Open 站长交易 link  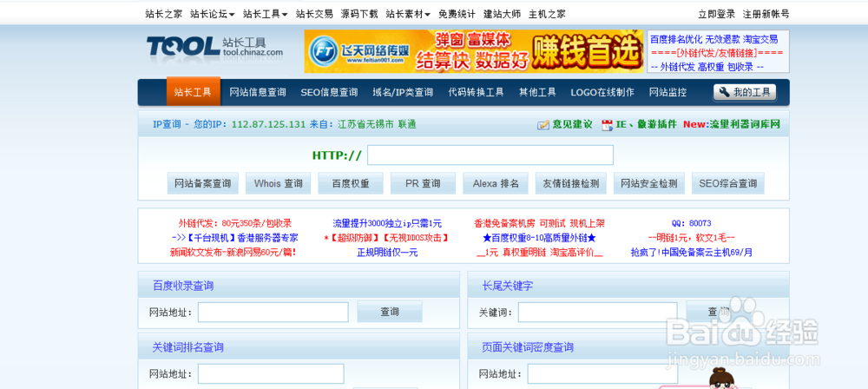click(x=314, y=15)
